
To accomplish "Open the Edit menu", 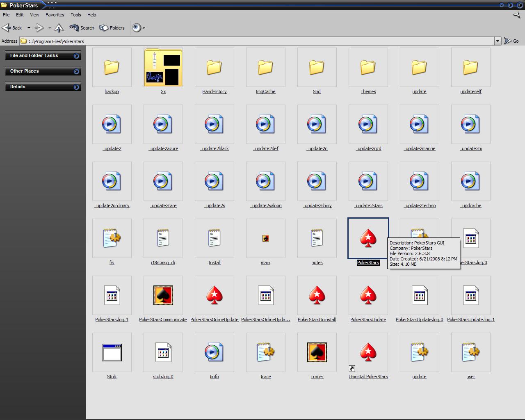I will click(x=20, y=15).
